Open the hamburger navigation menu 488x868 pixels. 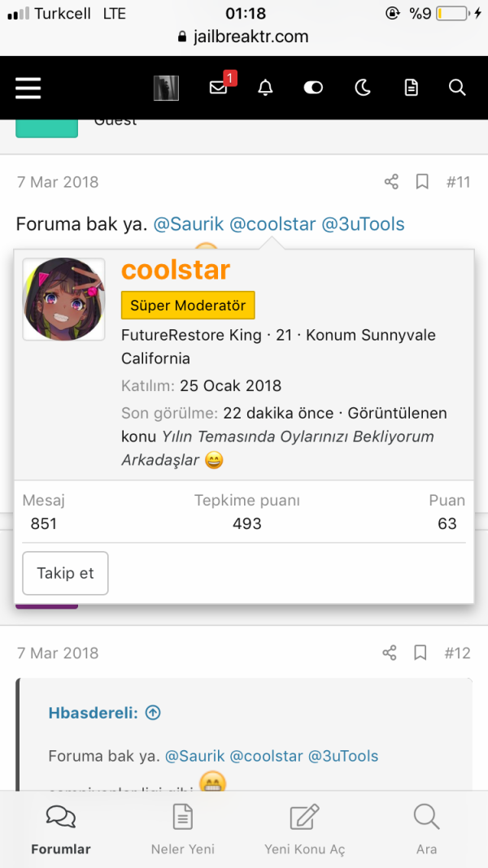[28, 88]
